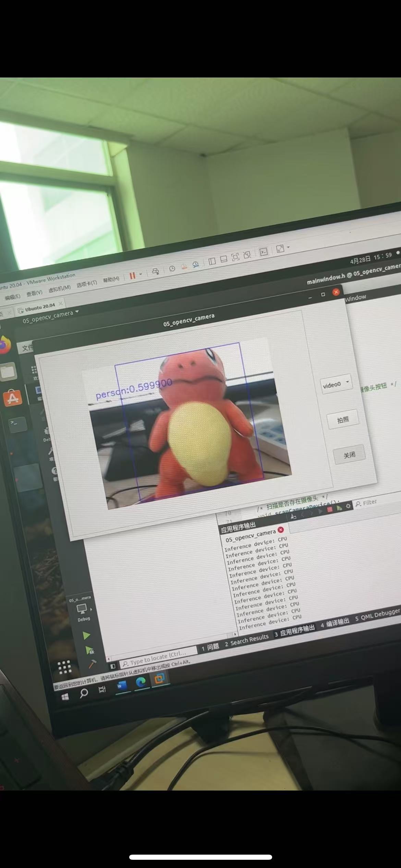Open Qt Creator 文件 menu
This screenshot has height=868, width=401.
(x=27, y=348)
